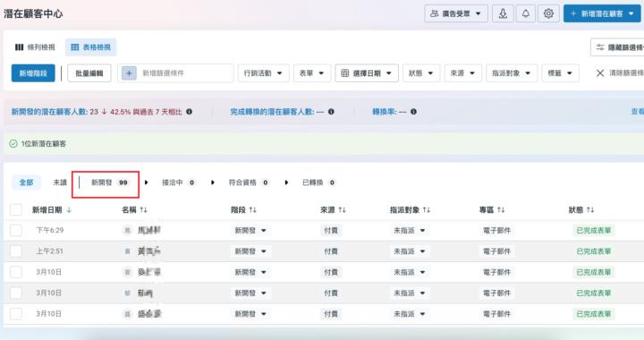
Task: Click the 新增階段 button
Action: [x=33, y=73]
